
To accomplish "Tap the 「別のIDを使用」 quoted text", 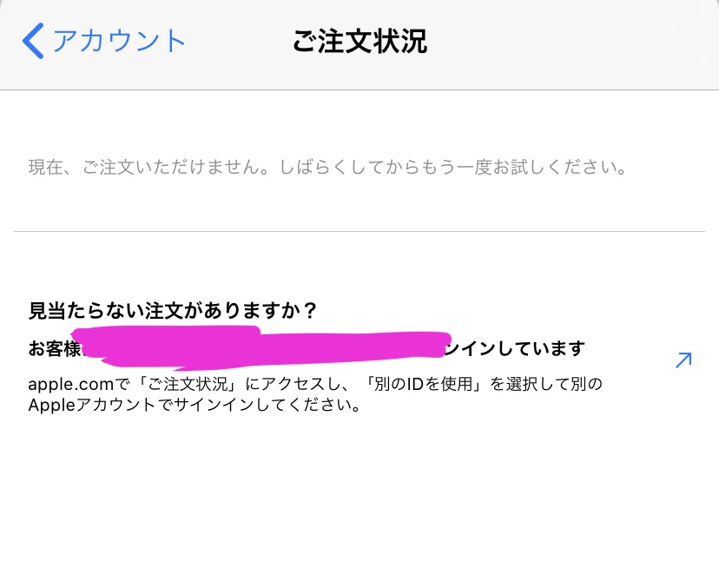I will pos(424,383).
